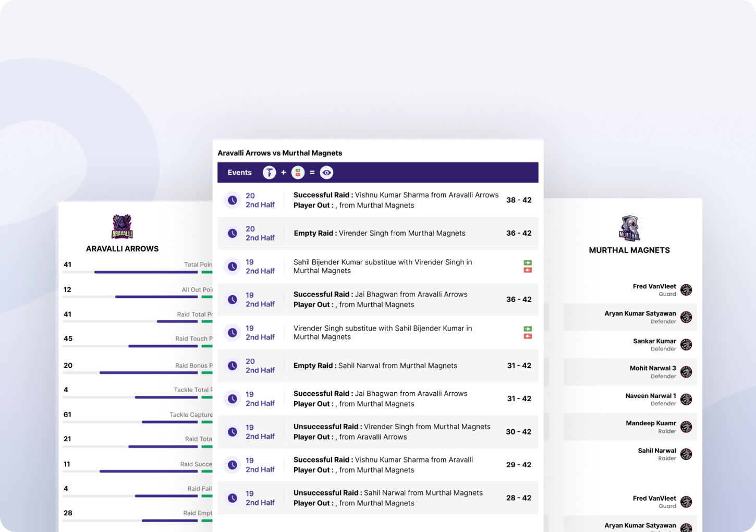756x532 pixels.
Task: Click clock icon of 30 - 42 event
Action: coord(233,432)
